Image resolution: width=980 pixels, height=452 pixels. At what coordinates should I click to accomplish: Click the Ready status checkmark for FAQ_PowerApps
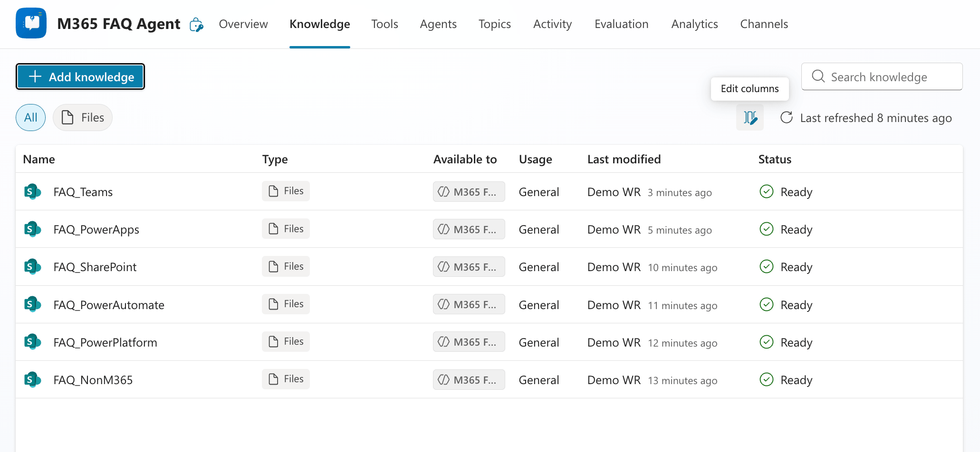click(x=767, y=229)
